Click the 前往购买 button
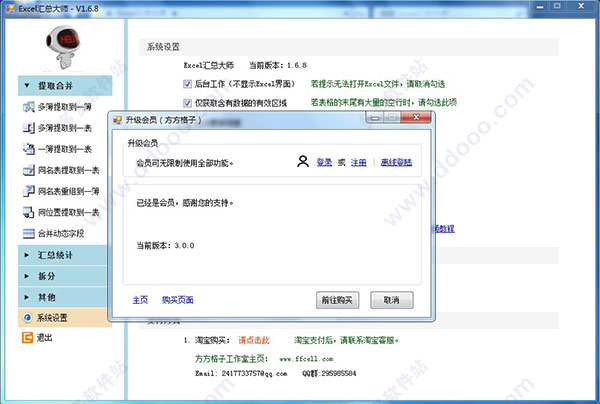600x404 pixels. click(x=337, y=300)
